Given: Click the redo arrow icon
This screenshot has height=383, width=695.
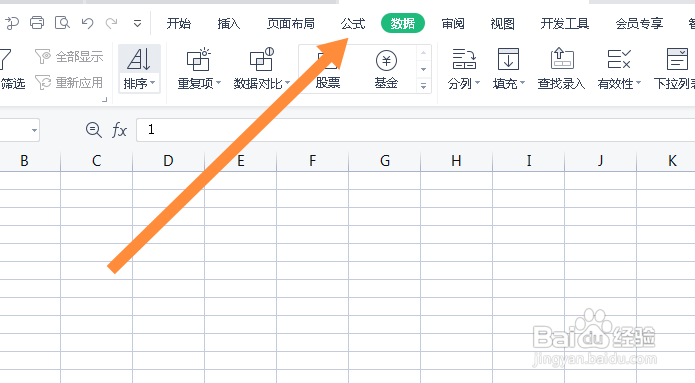Looking at the screenshot, I should tap(112, 23).
